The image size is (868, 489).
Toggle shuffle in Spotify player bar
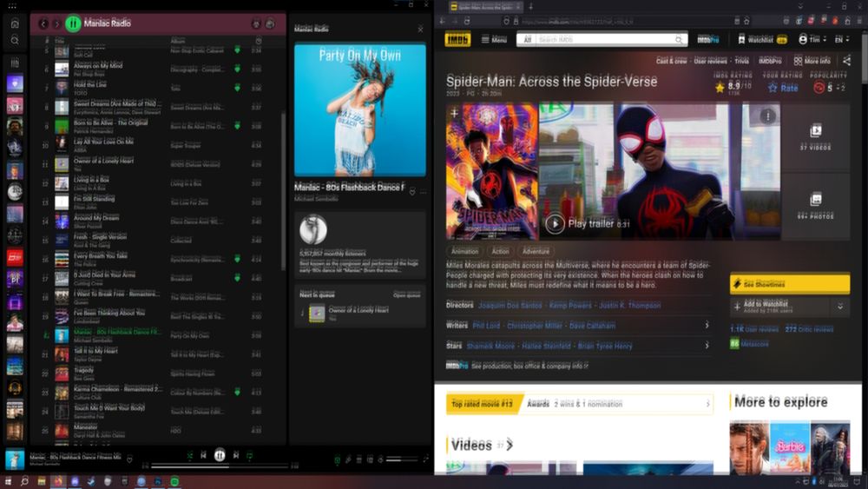pyautogui.click(x=190, y=455)
